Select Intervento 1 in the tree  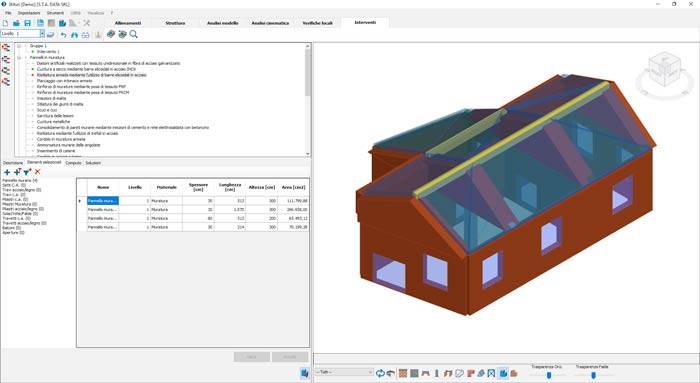pyautogui.click(x=48, y=52)
